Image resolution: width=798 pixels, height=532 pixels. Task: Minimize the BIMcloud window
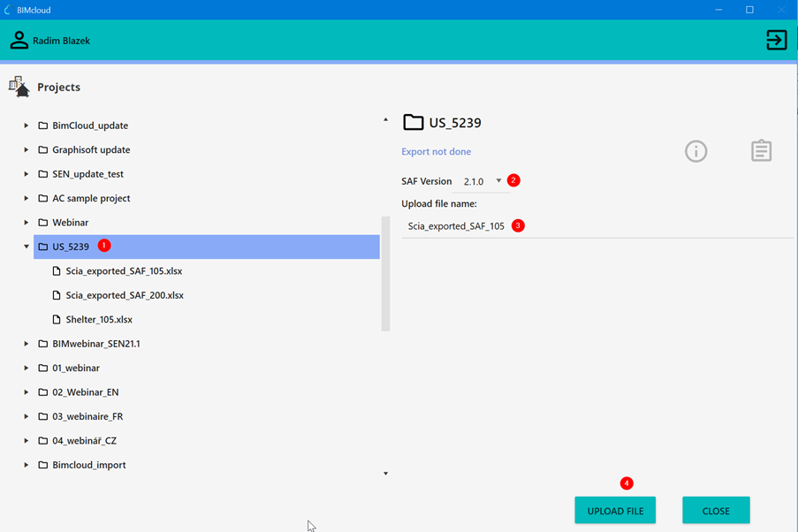pyautogui.click(x=718, y=10)
